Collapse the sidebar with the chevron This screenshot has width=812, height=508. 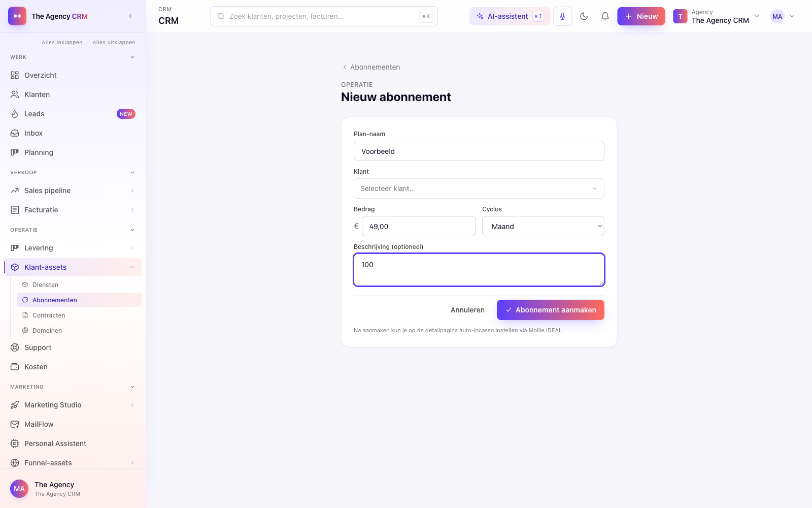[x=130, y=16]
